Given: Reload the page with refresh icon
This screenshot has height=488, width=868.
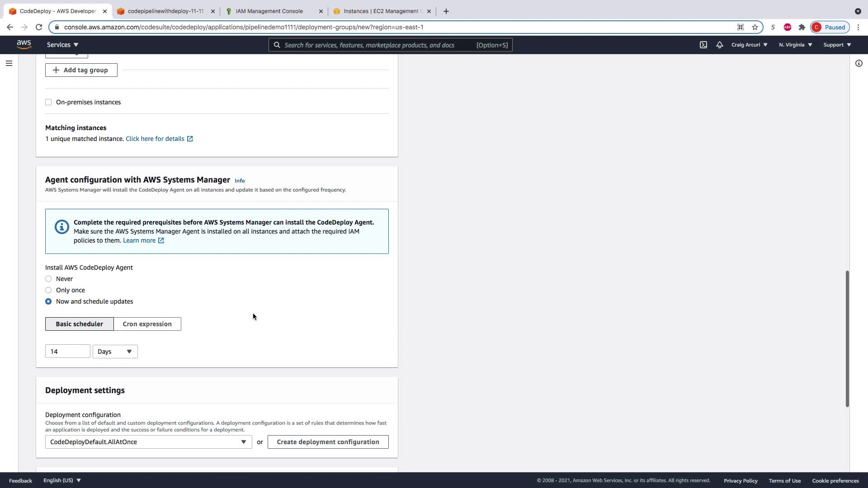Looking at the screenshot, I should click(x=39, y=27).
